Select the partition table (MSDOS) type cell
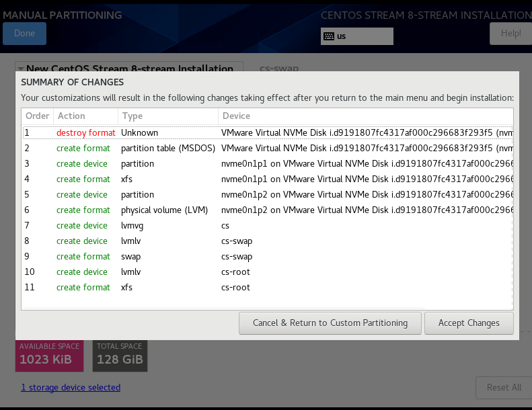Image resolution: width=532 pixels, height=410 pixels. pyautogui.click(x=168, y=148)
